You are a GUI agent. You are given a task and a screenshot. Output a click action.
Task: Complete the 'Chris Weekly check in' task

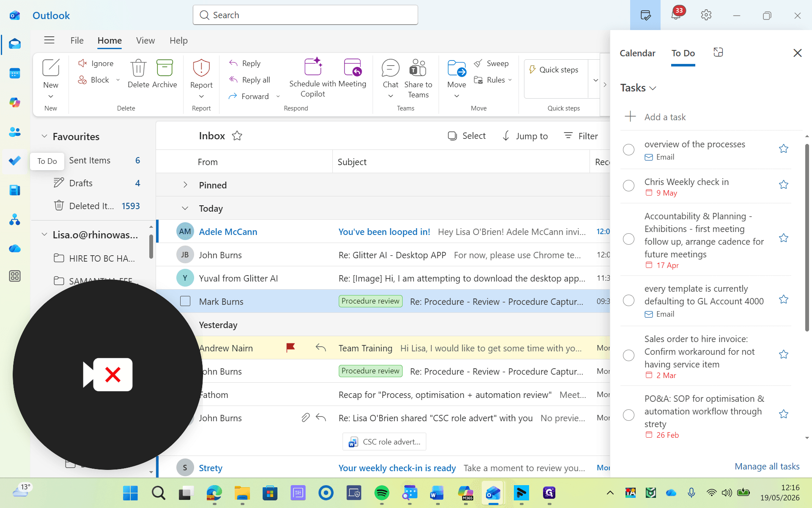(x=629, y=186)
